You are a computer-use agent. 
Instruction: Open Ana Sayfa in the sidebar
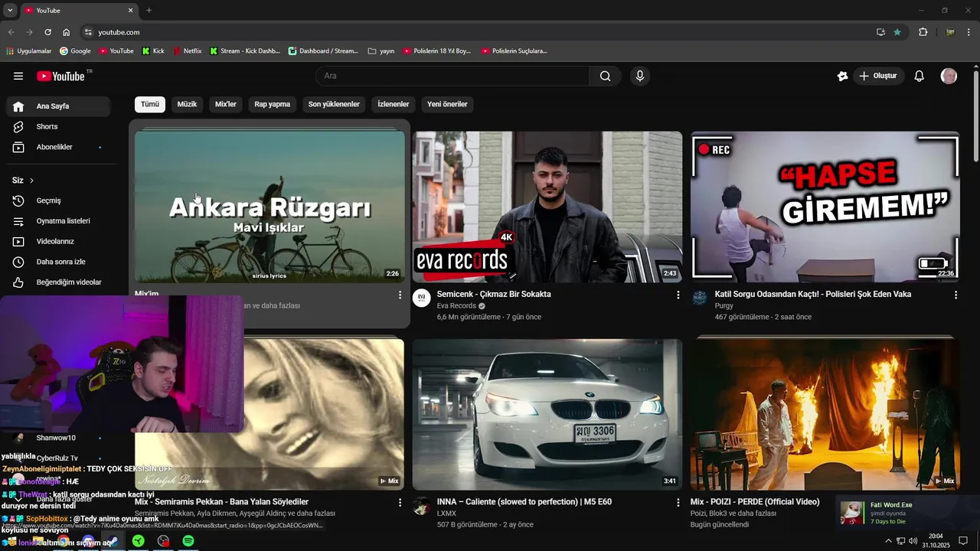tap(58, 106)
